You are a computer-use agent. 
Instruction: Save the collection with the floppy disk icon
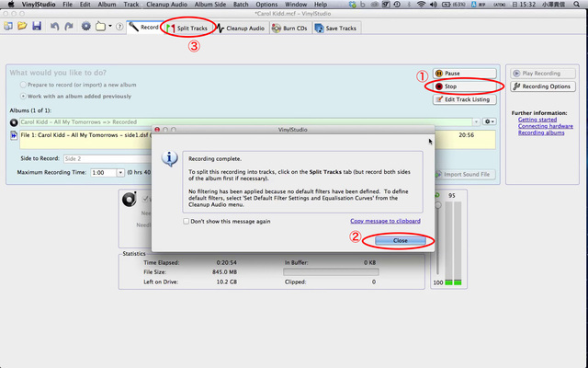tap(37, 27)
